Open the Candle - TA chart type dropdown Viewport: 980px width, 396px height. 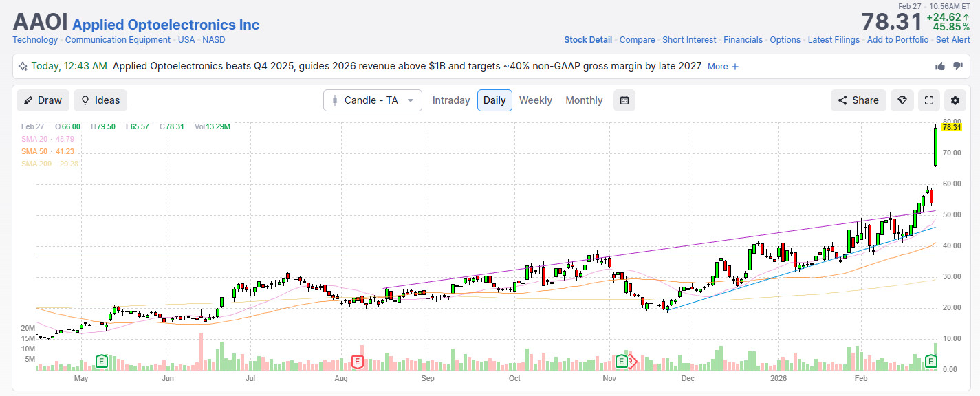click(372, 100)
